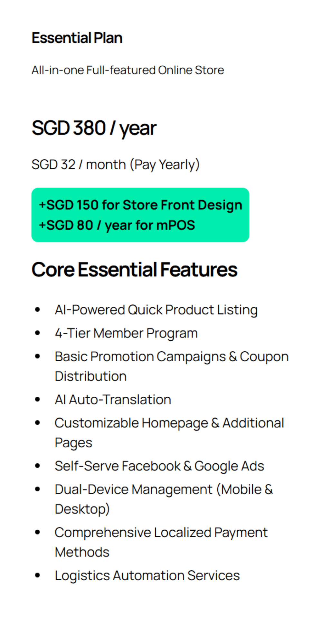Click Self-Serve Facebook & Google Ads
This screenshot has width=322, height=644.
[159, 466]
